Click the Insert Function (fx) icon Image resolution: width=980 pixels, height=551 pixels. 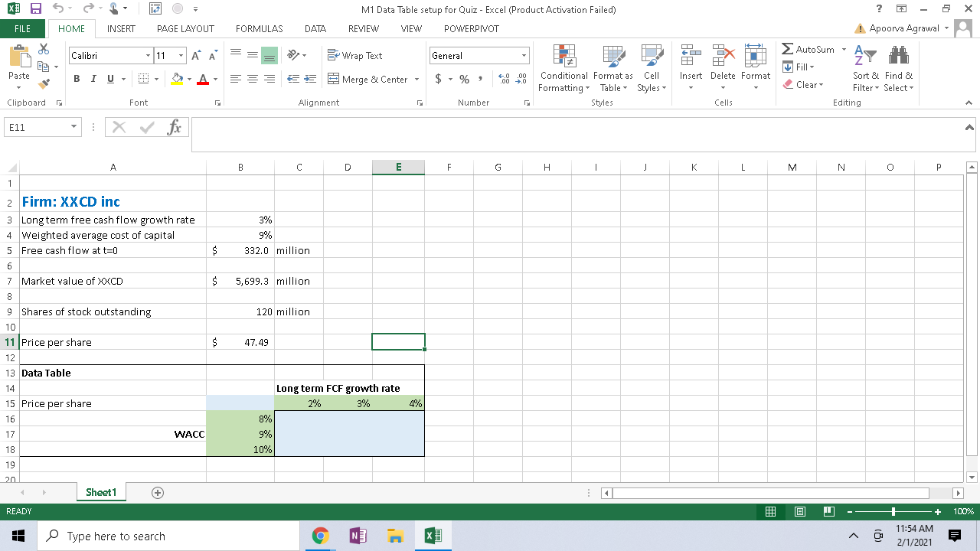click(x=175, y=126)
